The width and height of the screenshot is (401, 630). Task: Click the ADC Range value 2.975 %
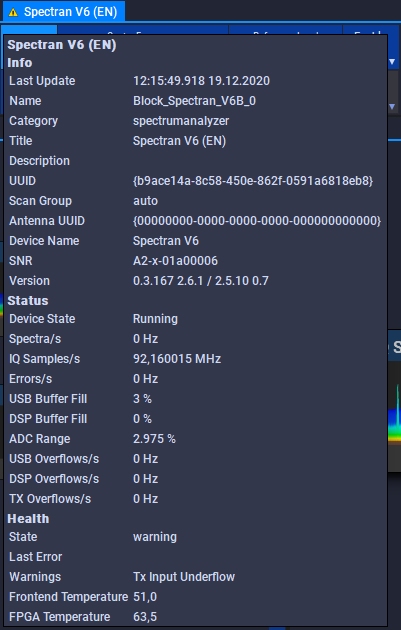[x=154, y=439]
